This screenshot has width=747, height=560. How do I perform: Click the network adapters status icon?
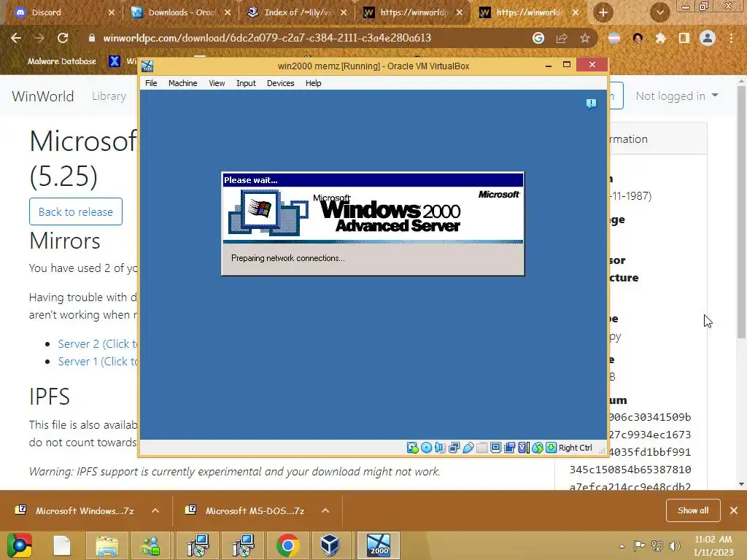click(x=454, y=448)
